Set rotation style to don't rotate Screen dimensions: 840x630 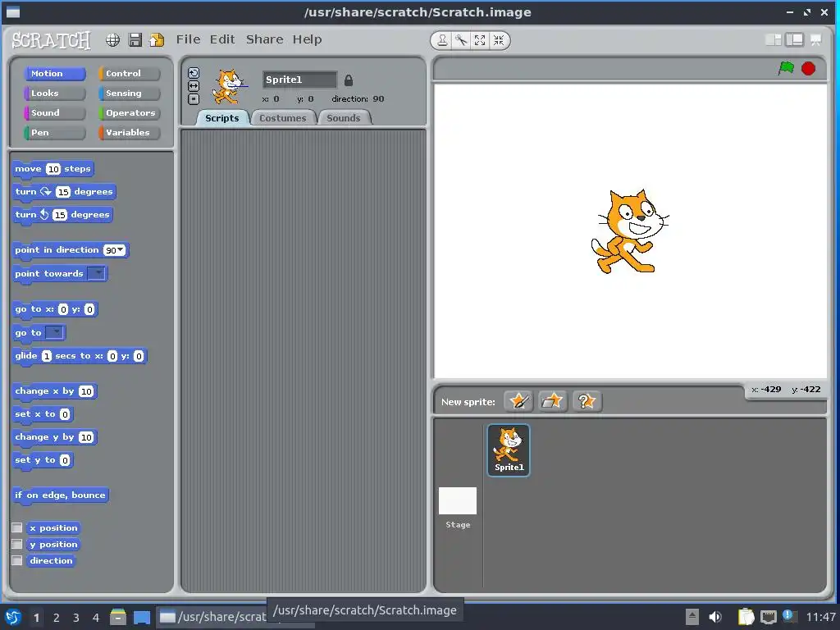pos(194,98)
